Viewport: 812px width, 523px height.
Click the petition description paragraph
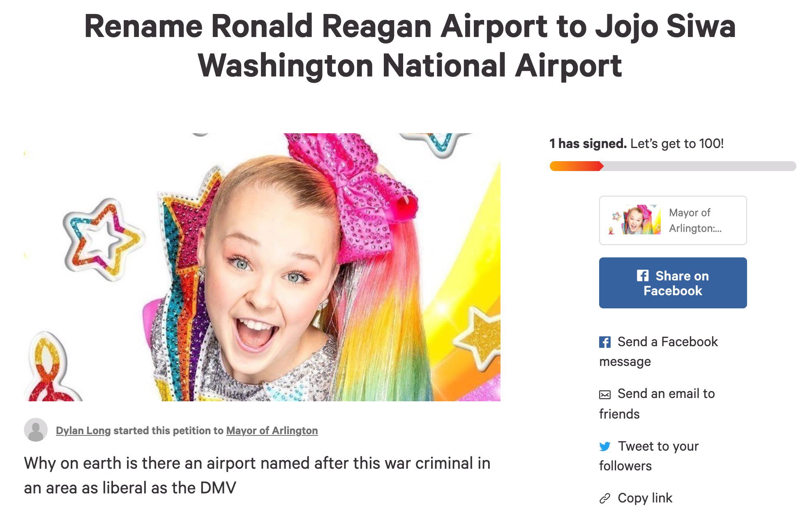[x=257, y=475]
